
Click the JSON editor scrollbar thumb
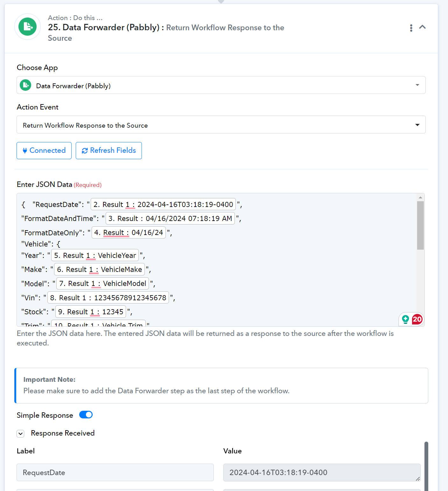(x=420, y=225)
